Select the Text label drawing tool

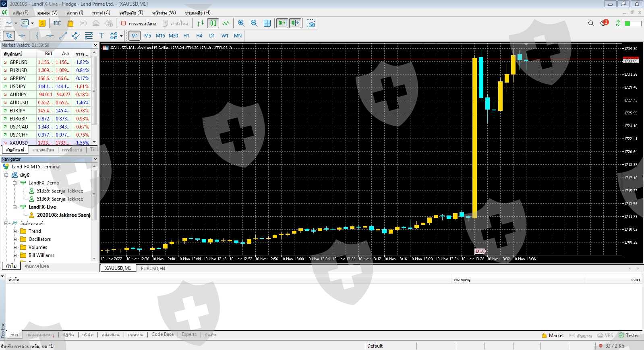[101, 36]
